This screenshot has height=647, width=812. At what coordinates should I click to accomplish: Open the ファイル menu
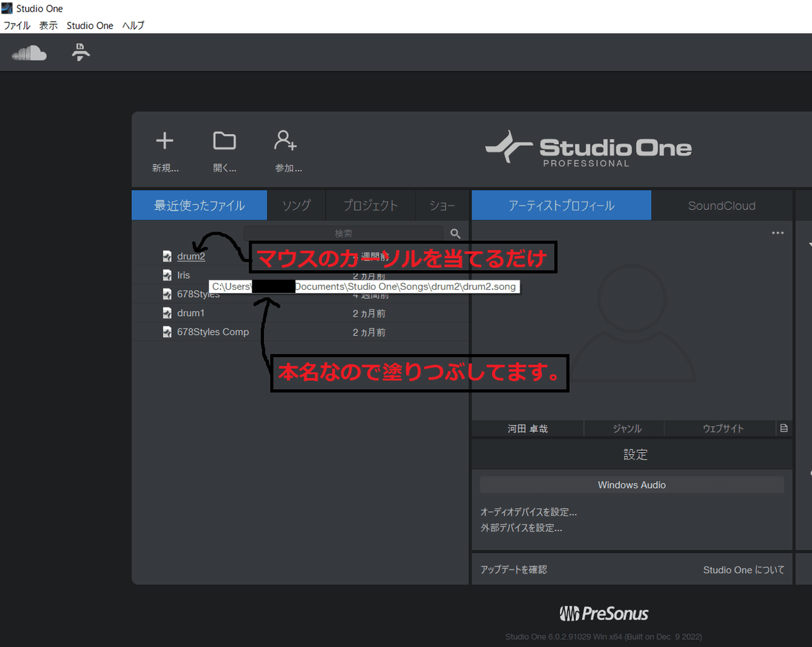coord(17,26)
